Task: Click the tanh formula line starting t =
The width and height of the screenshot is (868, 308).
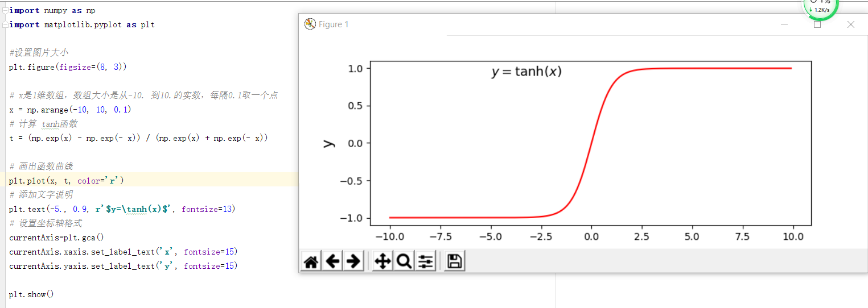Action: (138, 138)
